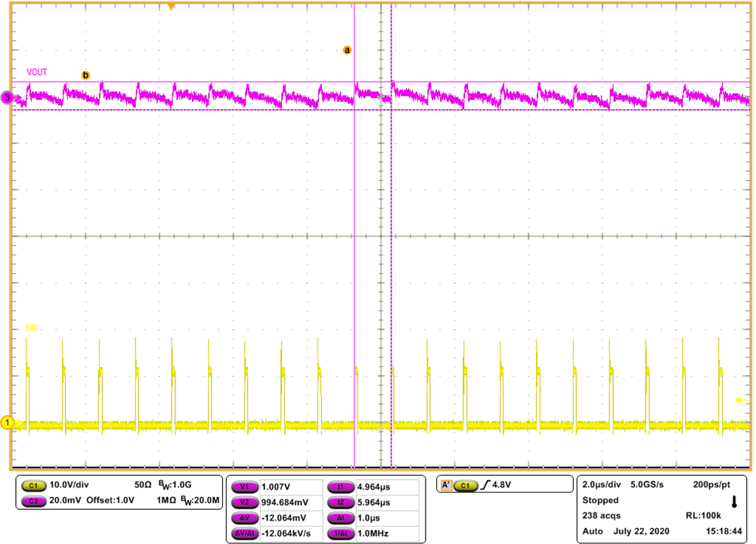The image size is (756, 544).
Task: Click the ΔV measurement badge
Action: [x=243, y=515]
